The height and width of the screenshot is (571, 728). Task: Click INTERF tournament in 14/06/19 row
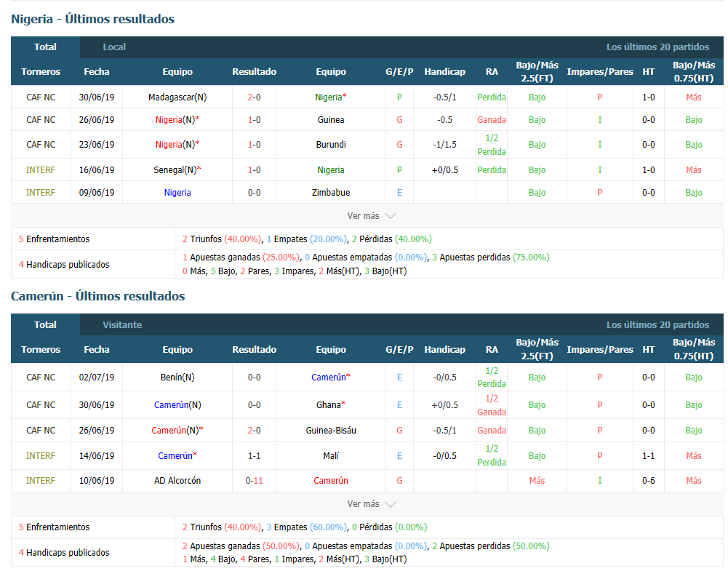click(x=41, y=456)
